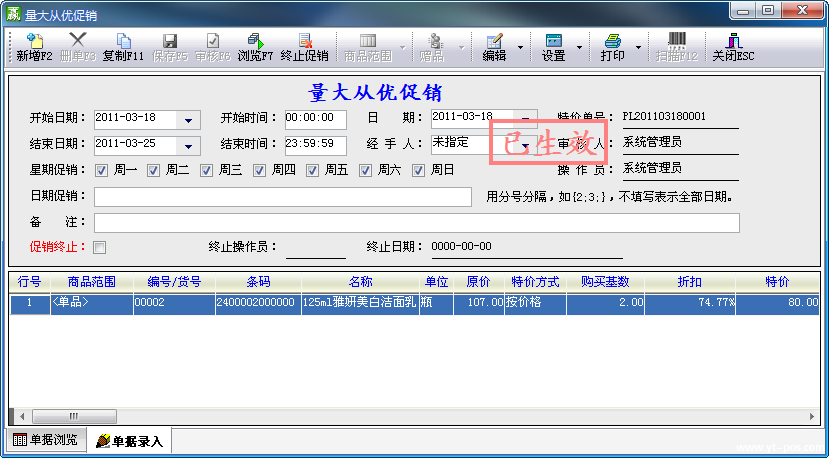Viewport: 829px width, 458px height.
Task: Open the 结束日期 date dropdown
Action: [x=188, y=146]
